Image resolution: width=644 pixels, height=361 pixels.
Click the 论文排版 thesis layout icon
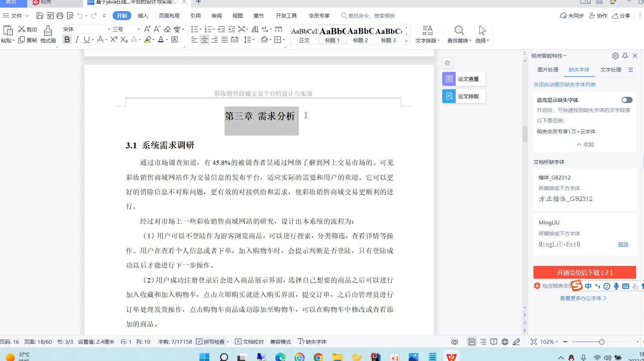click(449, 96)
